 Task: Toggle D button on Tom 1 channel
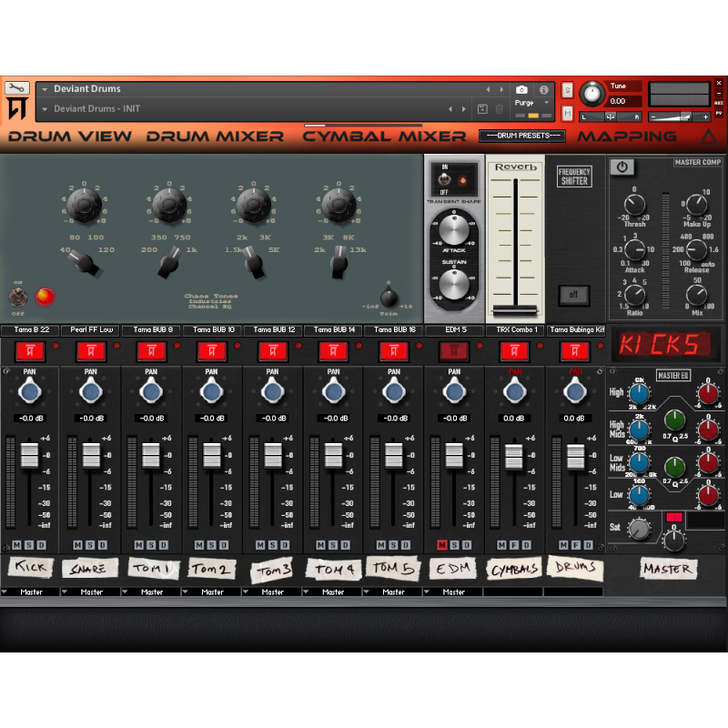[164, 544]
